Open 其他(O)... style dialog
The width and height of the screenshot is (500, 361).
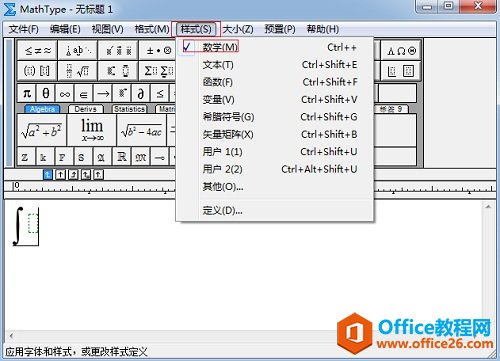tap(275, 187)
